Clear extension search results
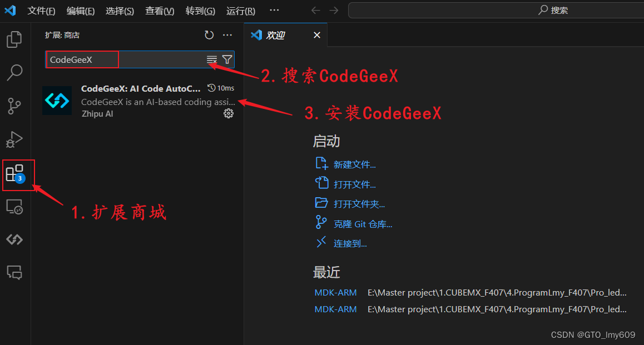644x345 pixels. point(211,60)
